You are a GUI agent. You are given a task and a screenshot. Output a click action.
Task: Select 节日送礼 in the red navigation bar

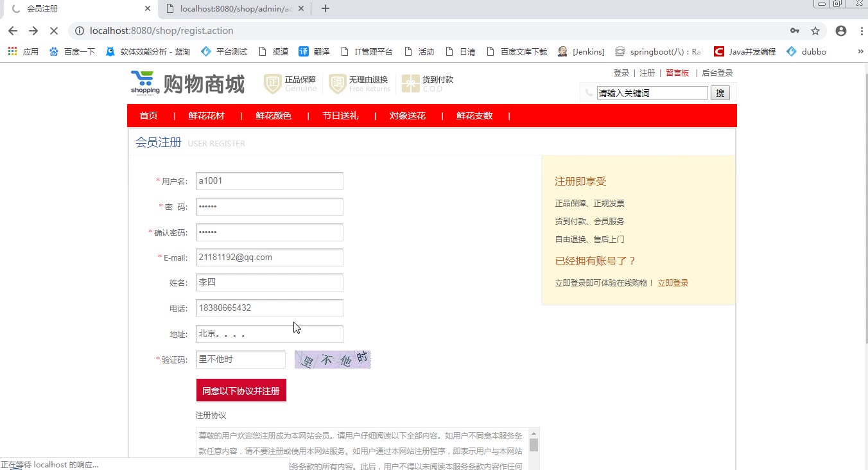(340, 116)
